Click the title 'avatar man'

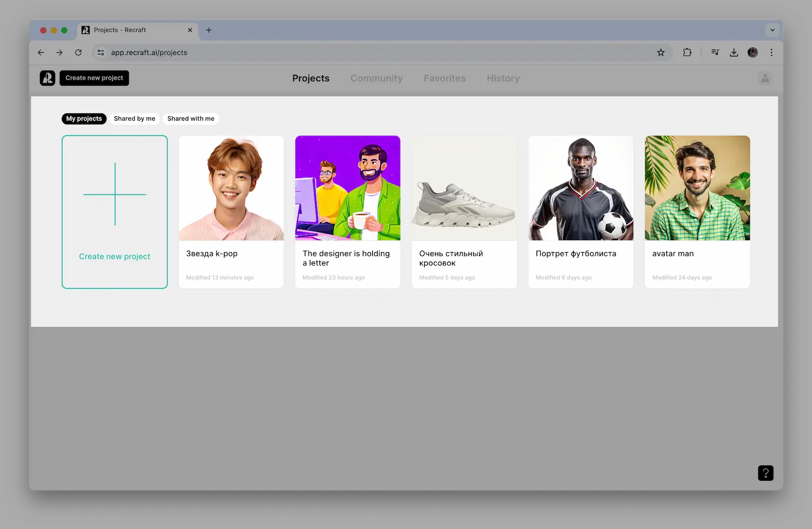click(673, 254)
